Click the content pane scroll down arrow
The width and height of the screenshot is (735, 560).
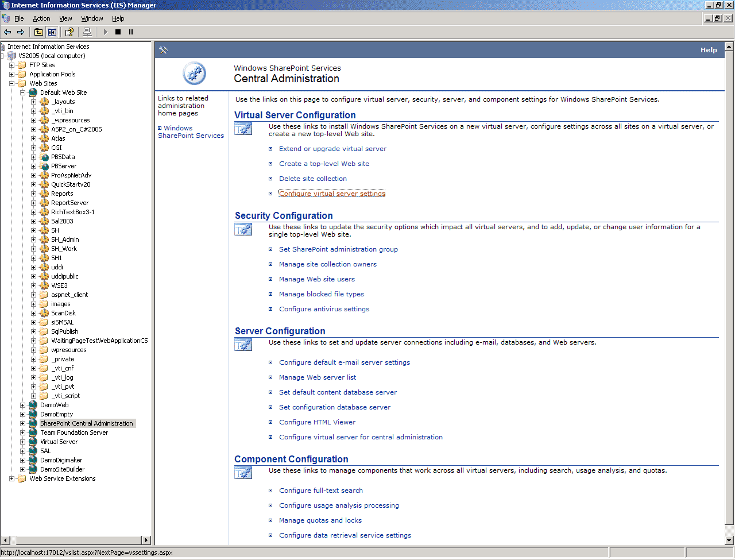coord(729,540)
